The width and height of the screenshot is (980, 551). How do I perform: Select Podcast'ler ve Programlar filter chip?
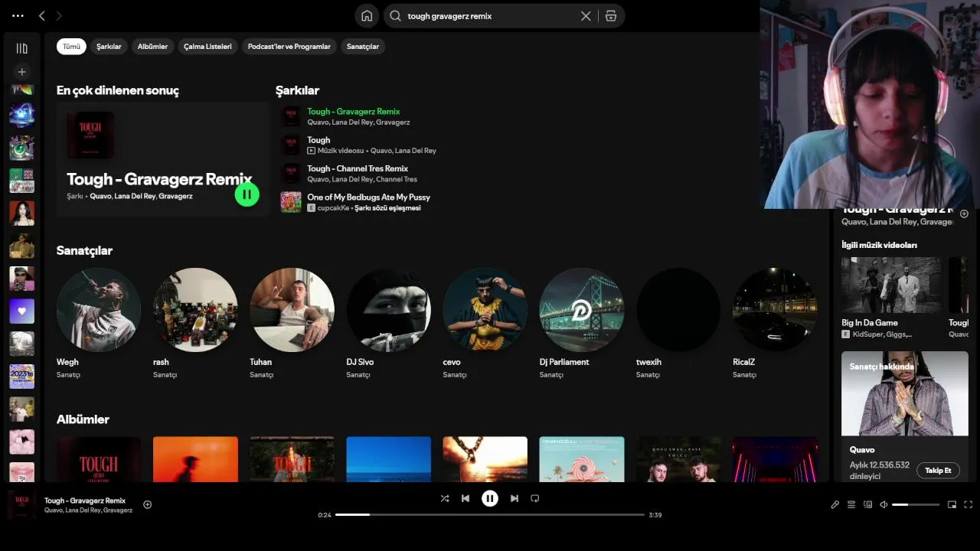[289, 47]
